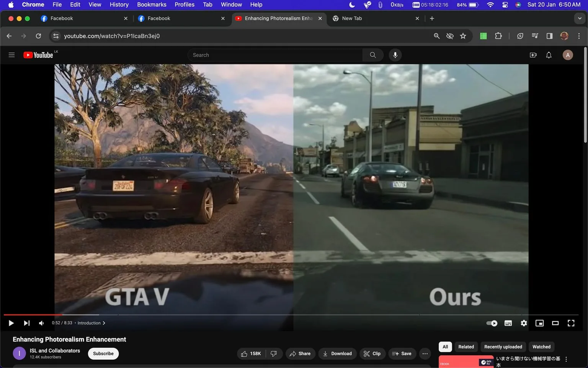Enter fullscreen mode
Screen dimensions: 588x368
571,323
